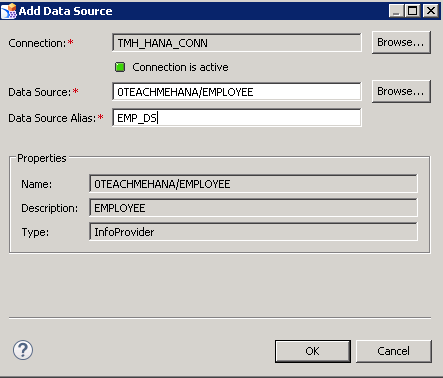Click the Data Source Alias label
The height and width of the screenshot is (378, 443).
tap(52, 118)
